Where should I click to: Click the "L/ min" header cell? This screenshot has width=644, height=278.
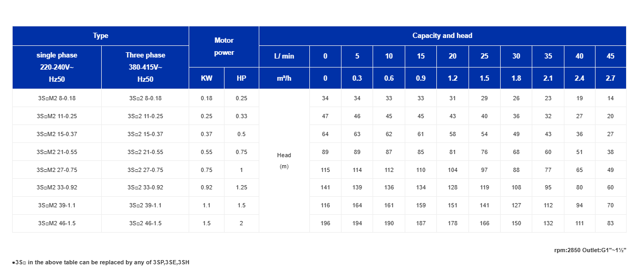[284, 56]
